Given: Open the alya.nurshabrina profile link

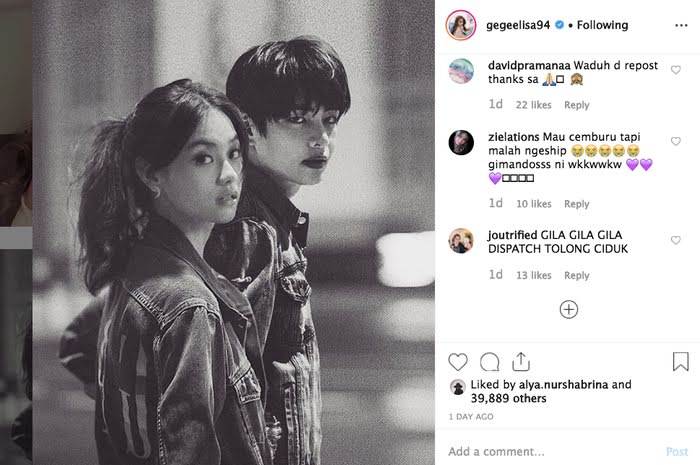Looking at the screenshot, I should pyautogui.click(x=563, y=385).
